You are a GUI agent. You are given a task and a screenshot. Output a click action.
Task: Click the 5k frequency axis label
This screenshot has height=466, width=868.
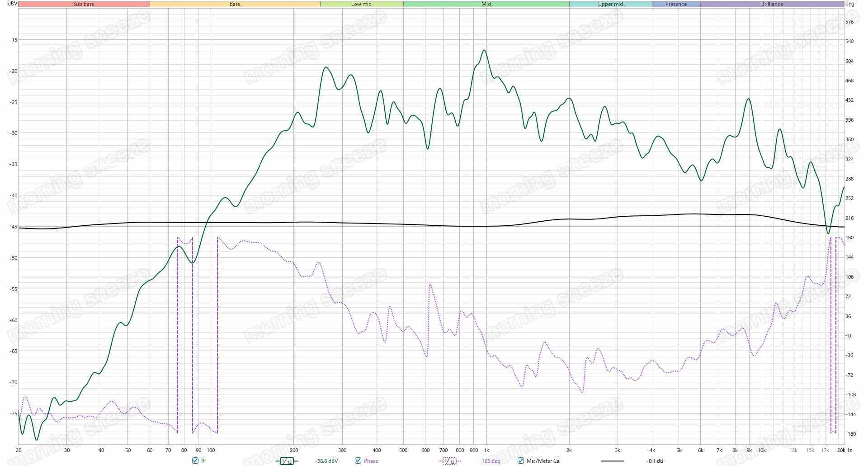point(679,450)
